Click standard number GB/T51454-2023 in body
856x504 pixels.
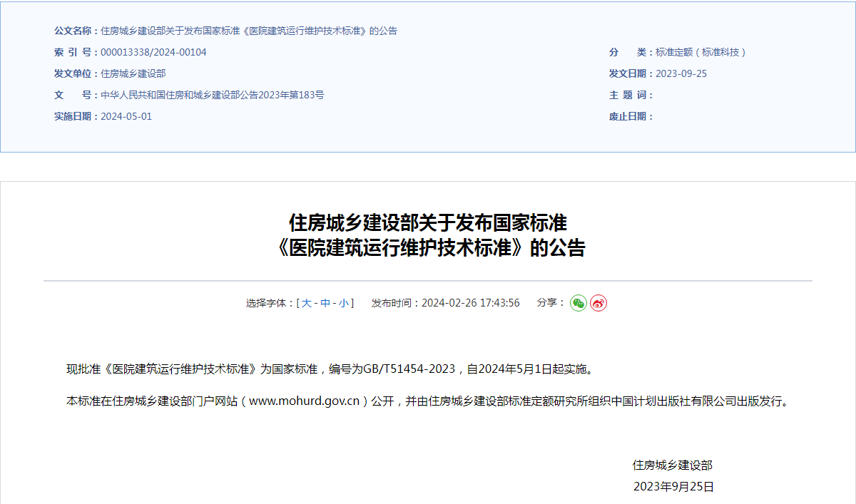click(x=409, y=369)
